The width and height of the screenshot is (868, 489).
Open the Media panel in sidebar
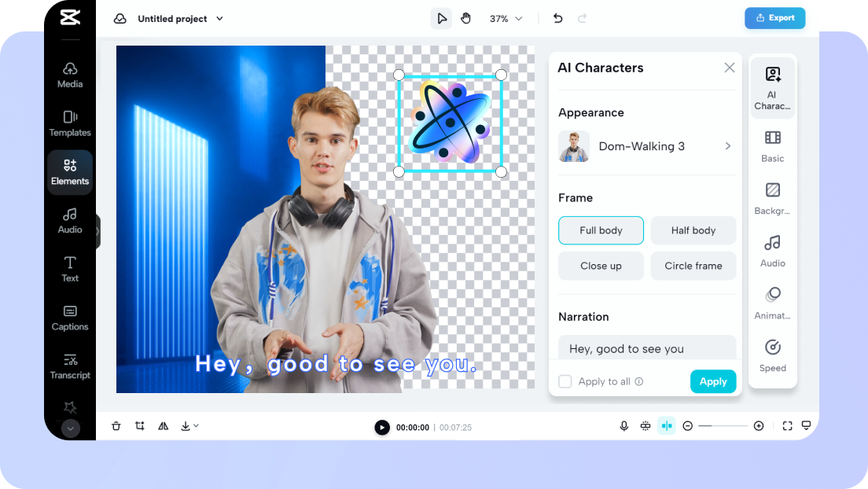coord(70,75)
